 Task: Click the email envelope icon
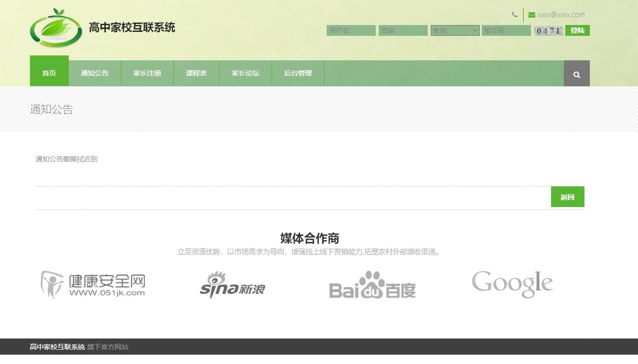[x=531, y=15]
